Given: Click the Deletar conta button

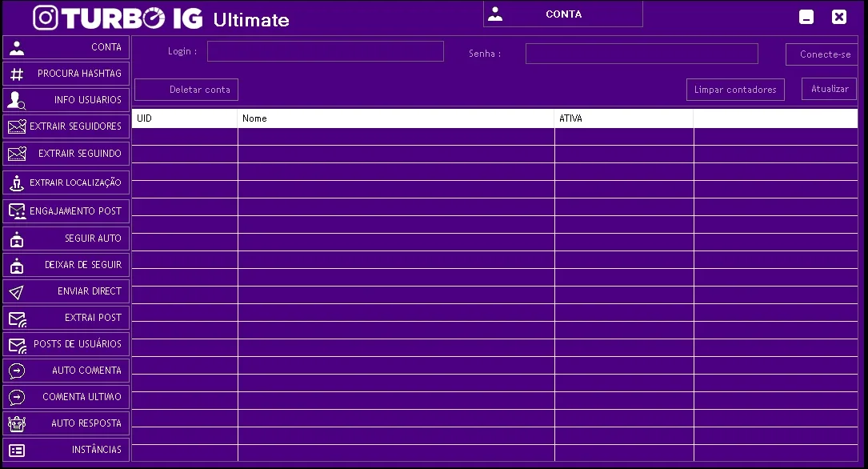Looking at the screenshot, I should 186,90.
